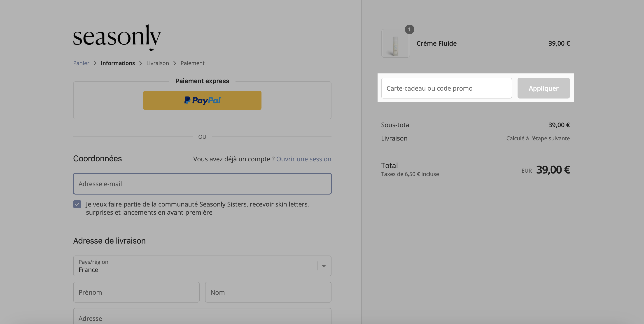Click the dropdown arrow next to France

(324, 266)
